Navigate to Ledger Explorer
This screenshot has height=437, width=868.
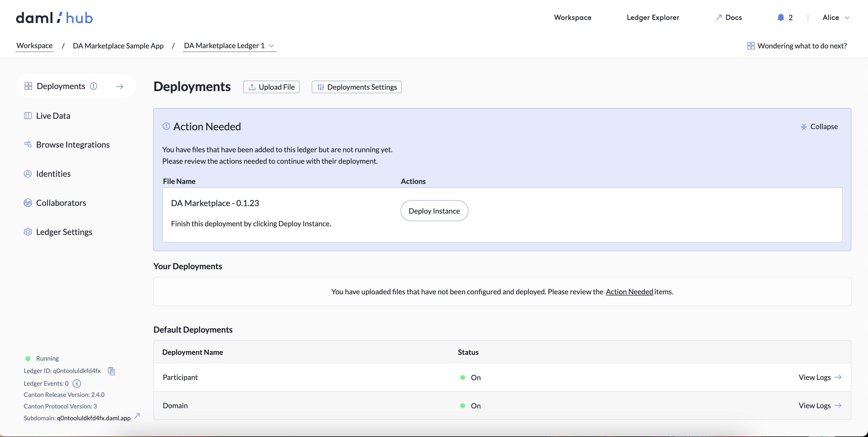pos(653,17)
